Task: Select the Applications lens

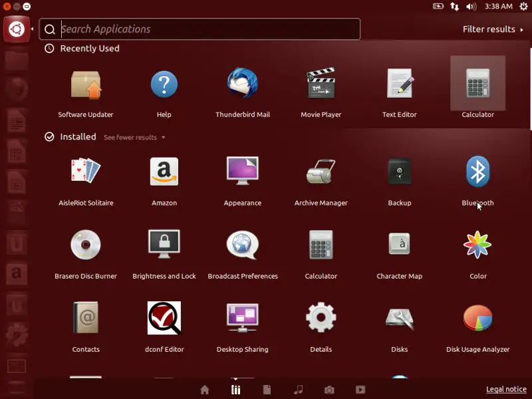Action: tap(236, 390)
